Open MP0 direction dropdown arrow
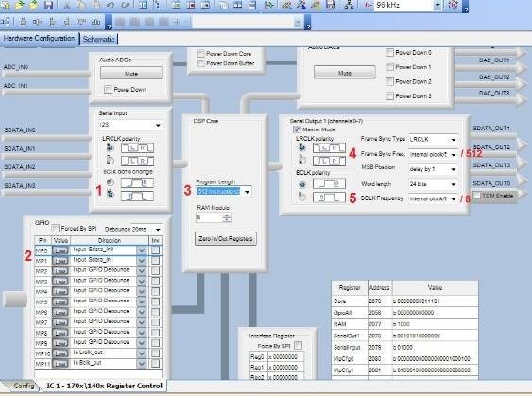The image size is (532, 396). click(x=142, y=250)
